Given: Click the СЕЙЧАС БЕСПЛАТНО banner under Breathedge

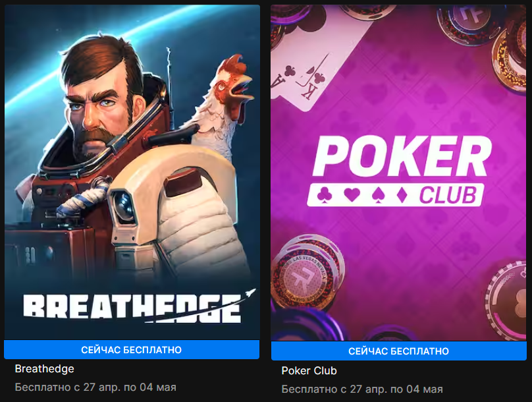Looking at the screenshot, I should (132, 350).
